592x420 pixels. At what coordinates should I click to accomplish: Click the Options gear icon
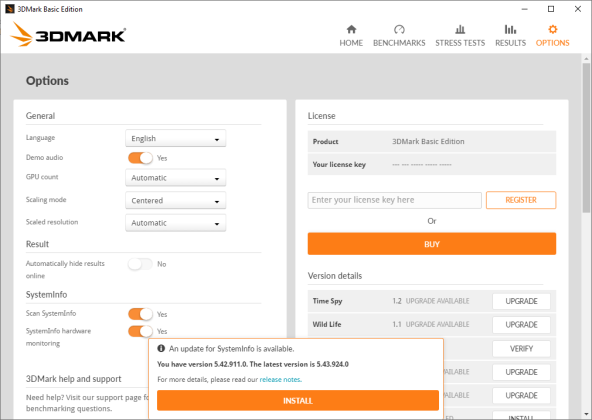(x=552, y=29)
